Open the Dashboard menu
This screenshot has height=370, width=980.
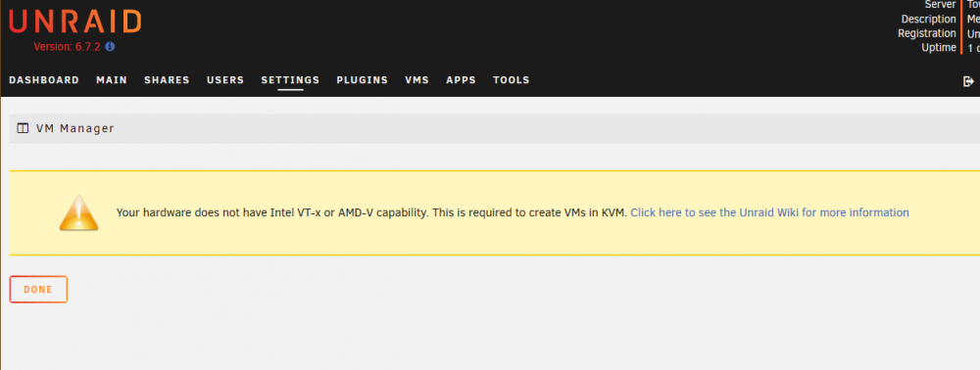[x=44, y=80]
